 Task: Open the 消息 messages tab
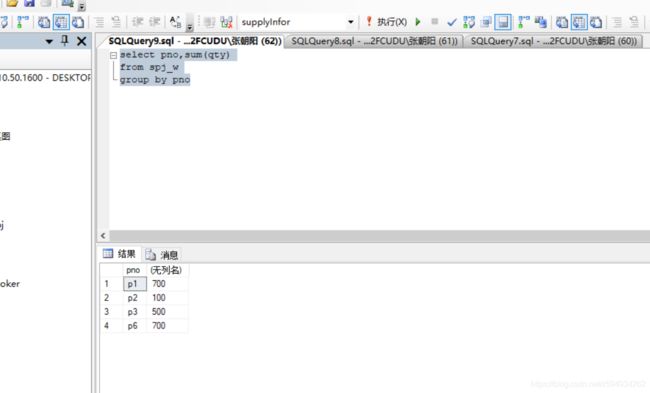click(x=162, y=255)
